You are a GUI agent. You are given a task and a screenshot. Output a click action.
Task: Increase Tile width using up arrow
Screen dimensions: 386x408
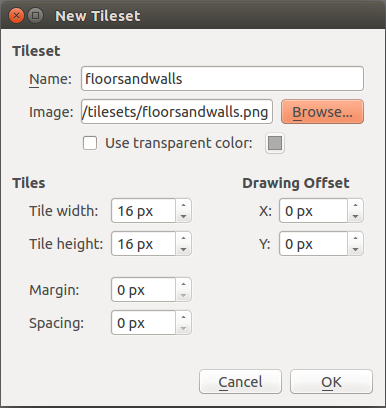[x=183, y=205]
